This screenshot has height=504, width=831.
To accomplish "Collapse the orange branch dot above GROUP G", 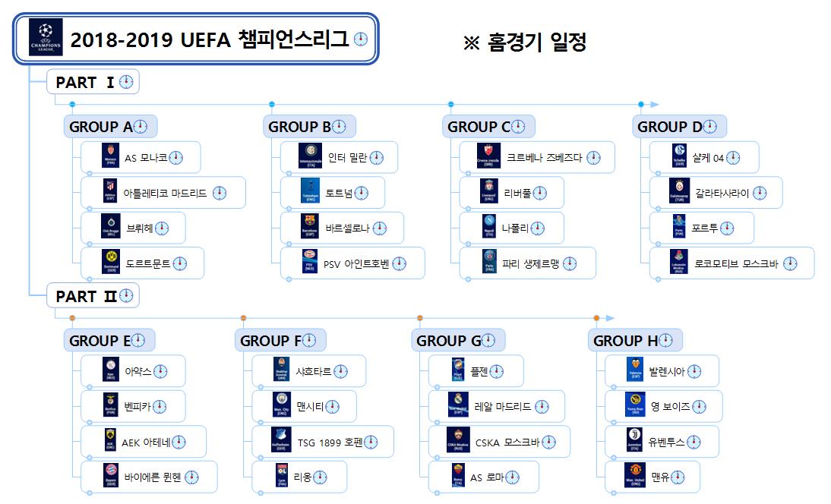I will [x=419, y=317].
